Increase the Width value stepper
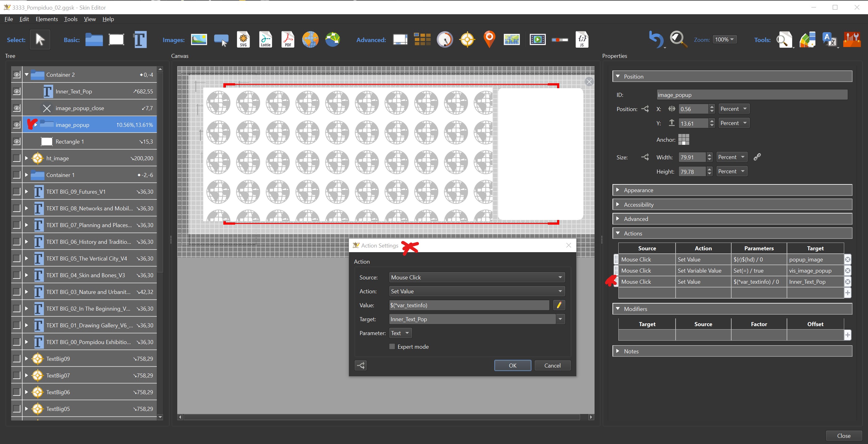The image size is (868, 444). click(x=709, y=155)
